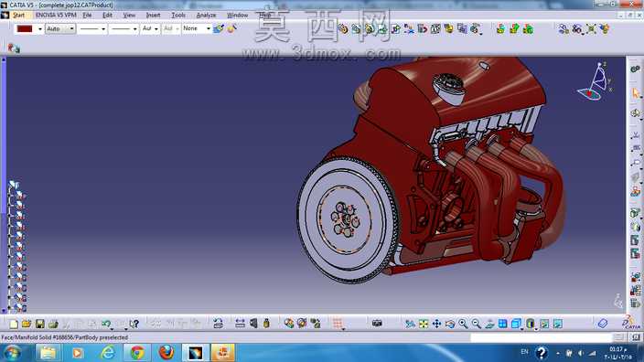Click the Save floppy disk icon
This screenshot has height=362, width=644.
[x=39, y=324]
